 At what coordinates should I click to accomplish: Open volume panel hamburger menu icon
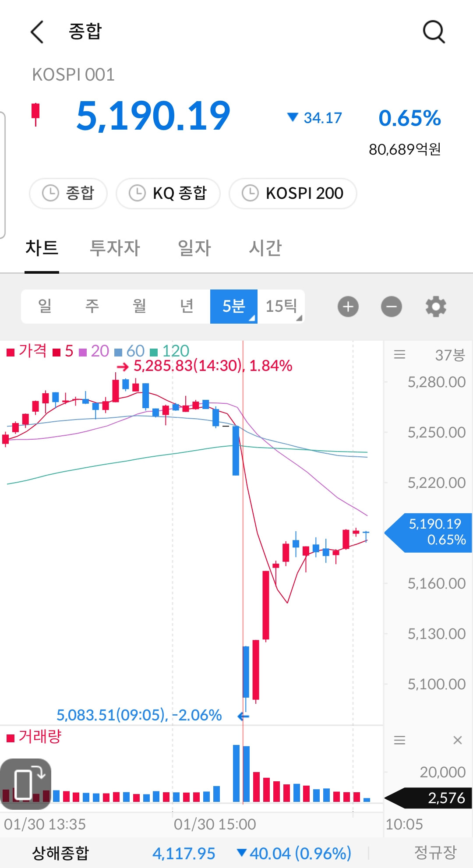click(x=399, y=740)
